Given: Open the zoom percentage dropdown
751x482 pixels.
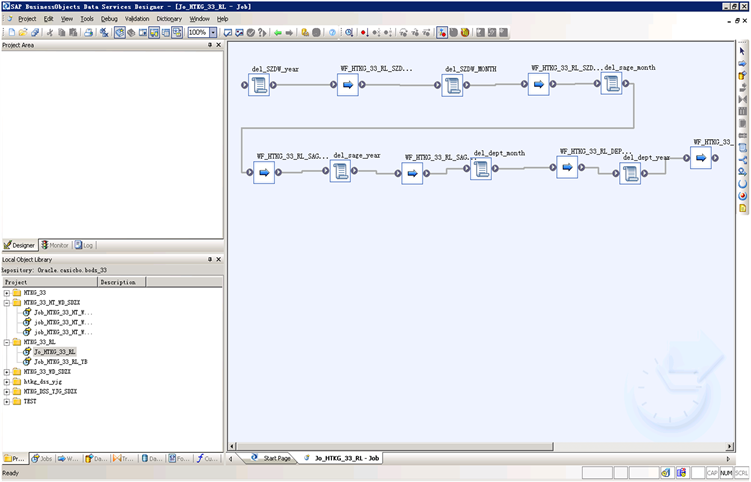Looking at the screenshot, I should 213,33.
